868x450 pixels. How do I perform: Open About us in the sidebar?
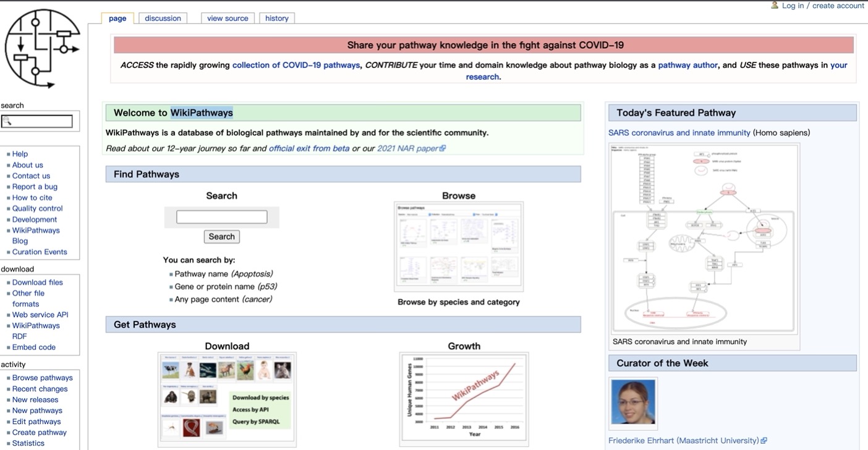click(28, 165)
